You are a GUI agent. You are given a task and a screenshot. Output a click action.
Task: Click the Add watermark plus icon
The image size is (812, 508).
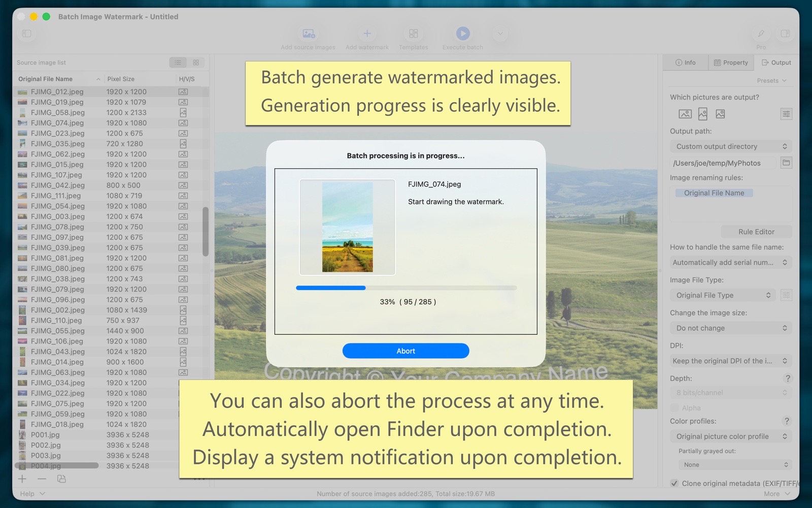pyautogui.click(x=367, y=34)
